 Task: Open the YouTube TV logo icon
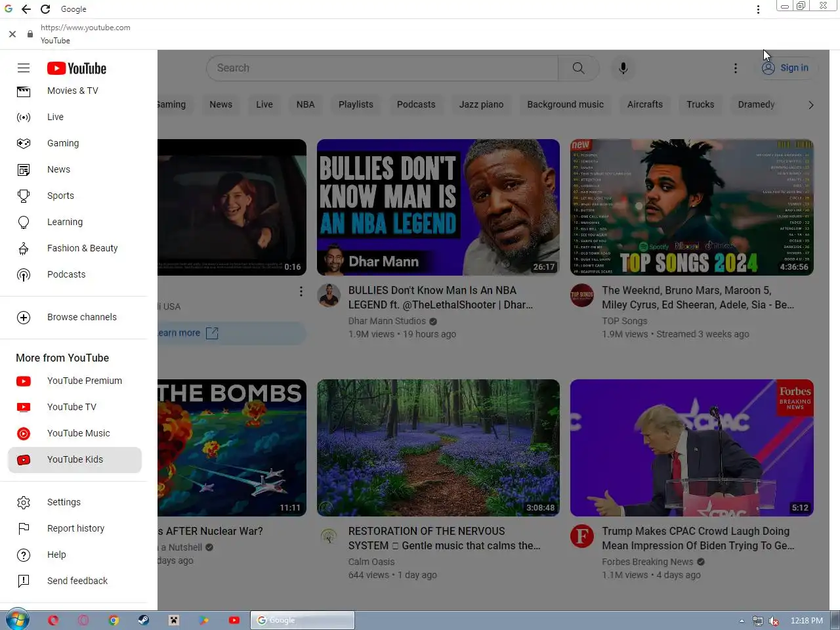[24, 408]
